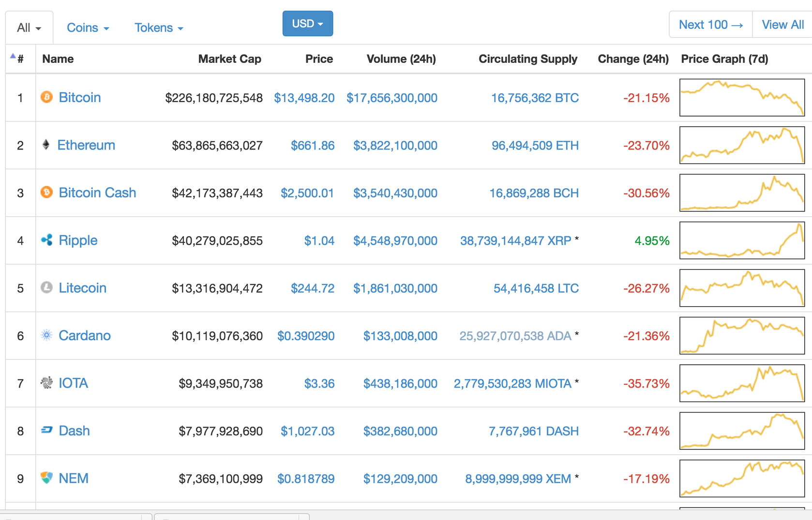Open the USD currency dropdown
812x520 pixels.
pos(307,24)
